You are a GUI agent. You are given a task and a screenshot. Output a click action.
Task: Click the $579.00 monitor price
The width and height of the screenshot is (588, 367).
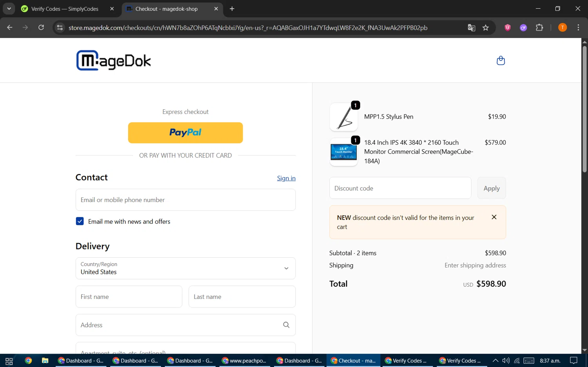pyautogui.click(x=495, y=143)
